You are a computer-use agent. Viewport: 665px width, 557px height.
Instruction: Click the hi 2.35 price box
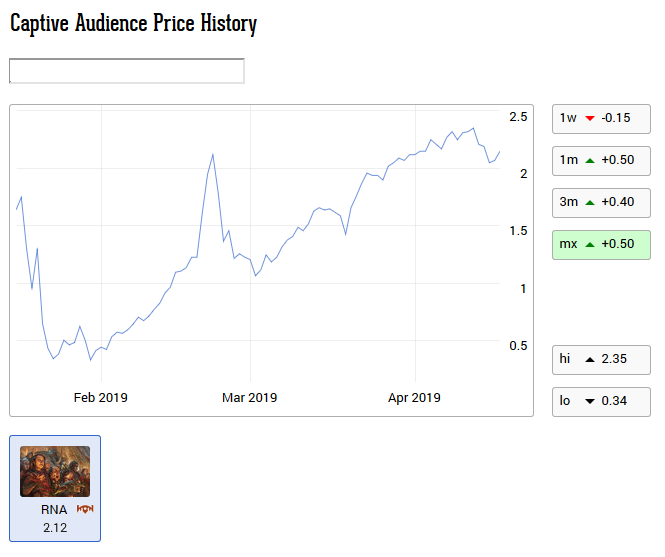click(601, 359)
